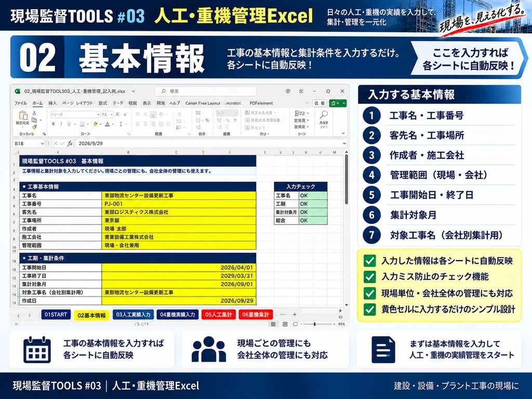Image resolution: width=532 pixels, height=399 pixels.
Task: Select Page Layout view icon in status bar
Action: click(x=285, y=324)
